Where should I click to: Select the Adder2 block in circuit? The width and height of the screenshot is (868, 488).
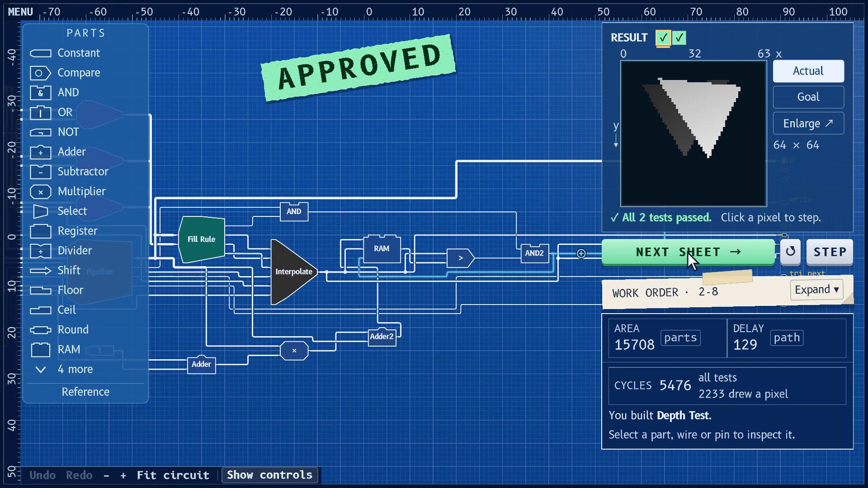click(x=382, y=337)
